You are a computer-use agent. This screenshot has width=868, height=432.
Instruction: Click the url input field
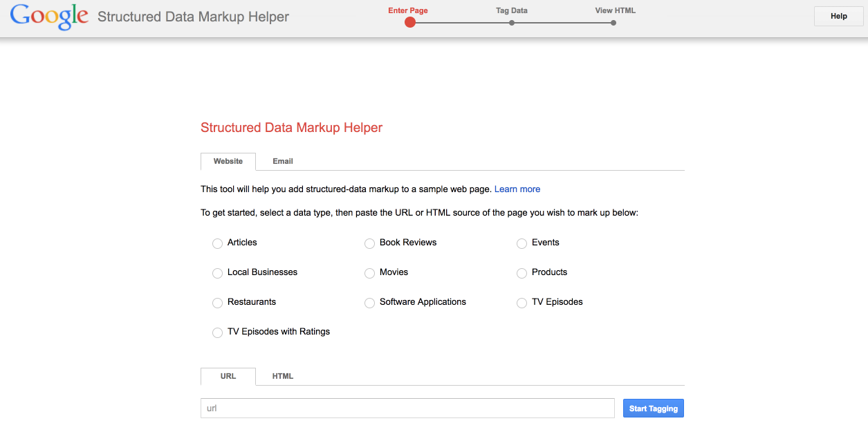pyautogui.click(x=407, y=408)
